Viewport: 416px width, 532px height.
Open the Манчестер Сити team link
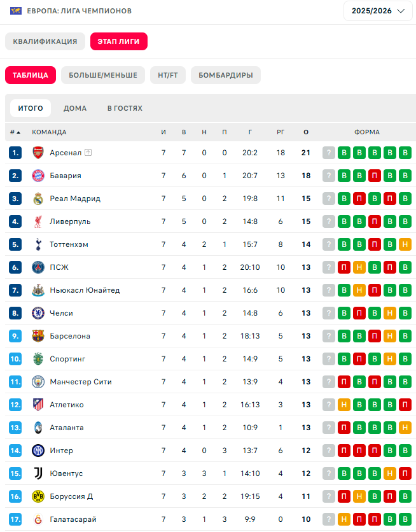click(80, 382)
